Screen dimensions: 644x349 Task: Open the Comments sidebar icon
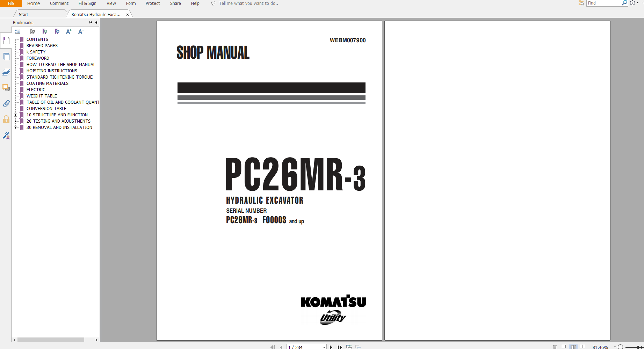pyautogui.click(x=6, y=88)
